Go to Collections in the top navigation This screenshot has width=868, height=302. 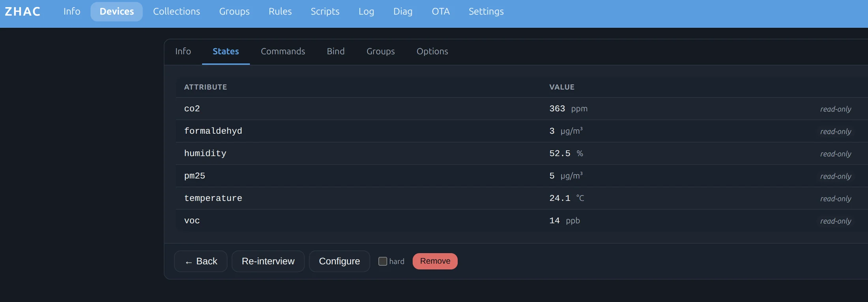tap(176, 11)
